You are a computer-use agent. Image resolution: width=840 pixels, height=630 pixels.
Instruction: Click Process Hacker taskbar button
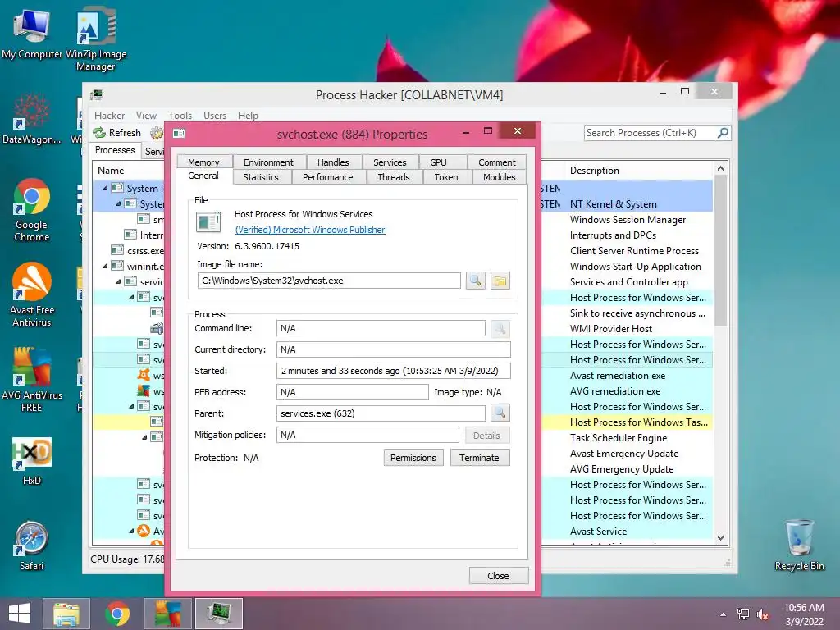(x=219, y=614)
